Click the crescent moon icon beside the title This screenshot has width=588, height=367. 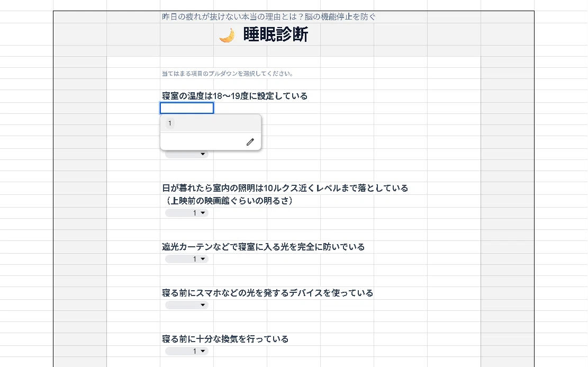click(x=227, y=35)
